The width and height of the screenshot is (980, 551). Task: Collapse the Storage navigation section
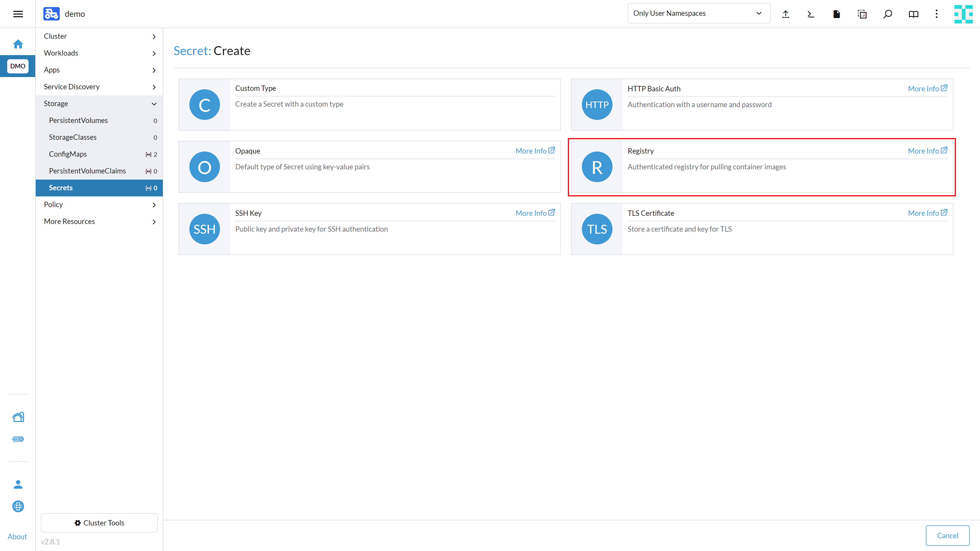click(x=99, y=103)
